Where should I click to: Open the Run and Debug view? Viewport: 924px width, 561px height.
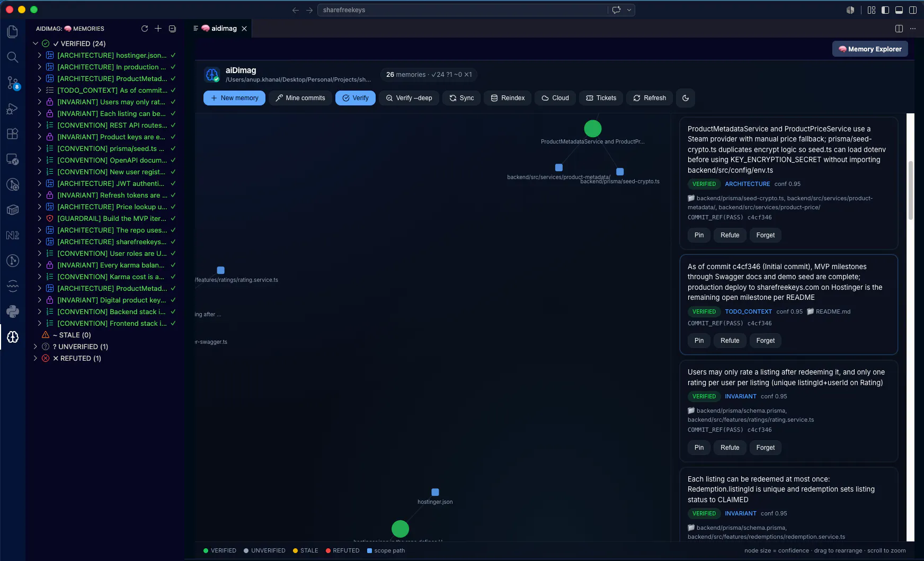[x=13, y=109]
